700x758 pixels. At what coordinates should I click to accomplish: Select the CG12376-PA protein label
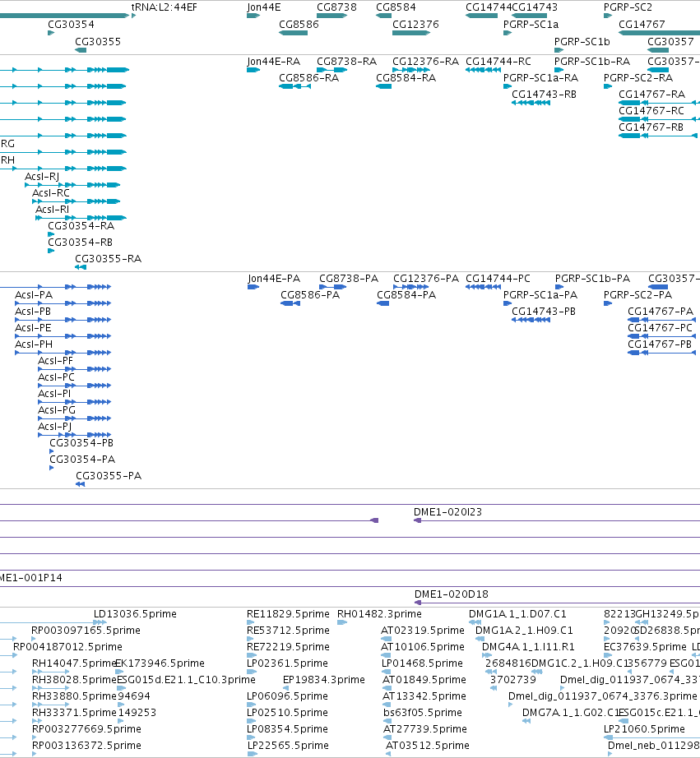coord(426,279)
